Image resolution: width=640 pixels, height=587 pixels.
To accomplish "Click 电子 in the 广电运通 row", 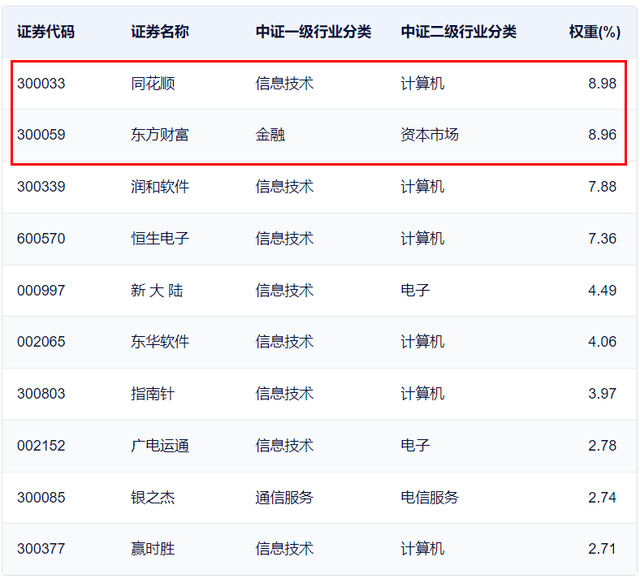I will [x=415, y=446].
